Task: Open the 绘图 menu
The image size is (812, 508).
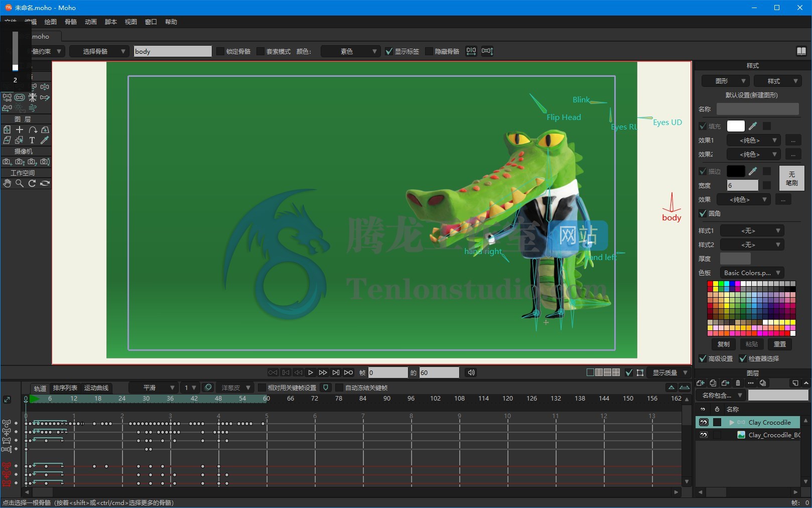Action: pos(50,22)
